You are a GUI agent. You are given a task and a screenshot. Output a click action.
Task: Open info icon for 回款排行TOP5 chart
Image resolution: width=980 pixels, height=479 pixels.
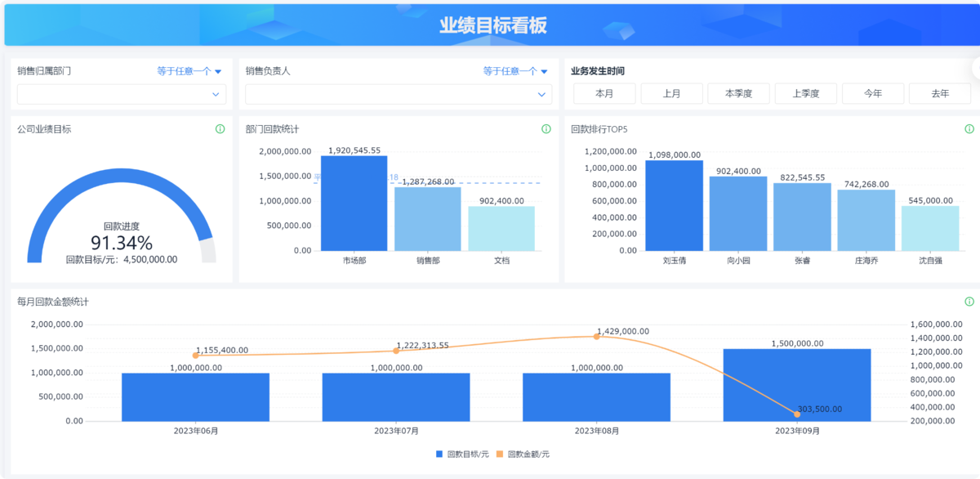pyautogui.click(x=969, y=129)
